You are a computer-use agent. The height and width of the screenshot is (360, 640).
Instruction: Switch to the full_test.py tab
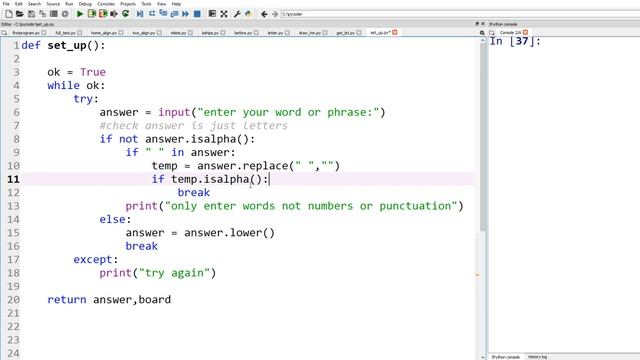pyautogui.click(x=65, y=33)
